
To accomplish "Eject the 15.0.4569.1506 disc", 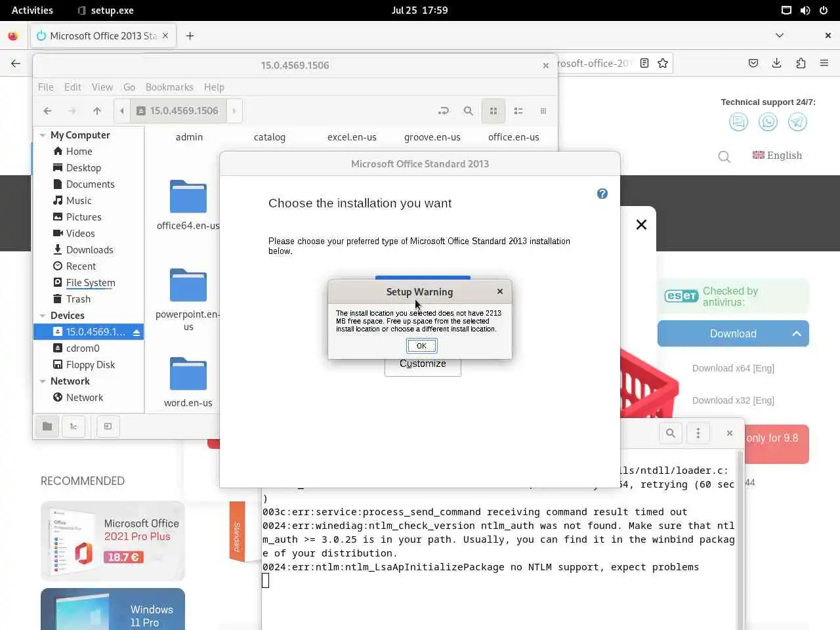I will coord(136,333).
